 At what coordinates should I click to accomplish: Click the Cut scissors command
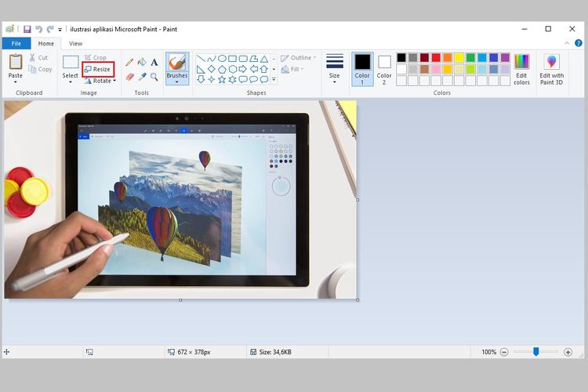click(x=38, y=57)
